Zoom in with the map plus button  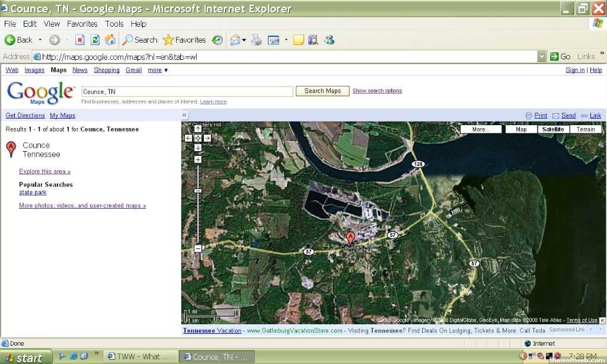pyautogui.click(x=198, y=160)
